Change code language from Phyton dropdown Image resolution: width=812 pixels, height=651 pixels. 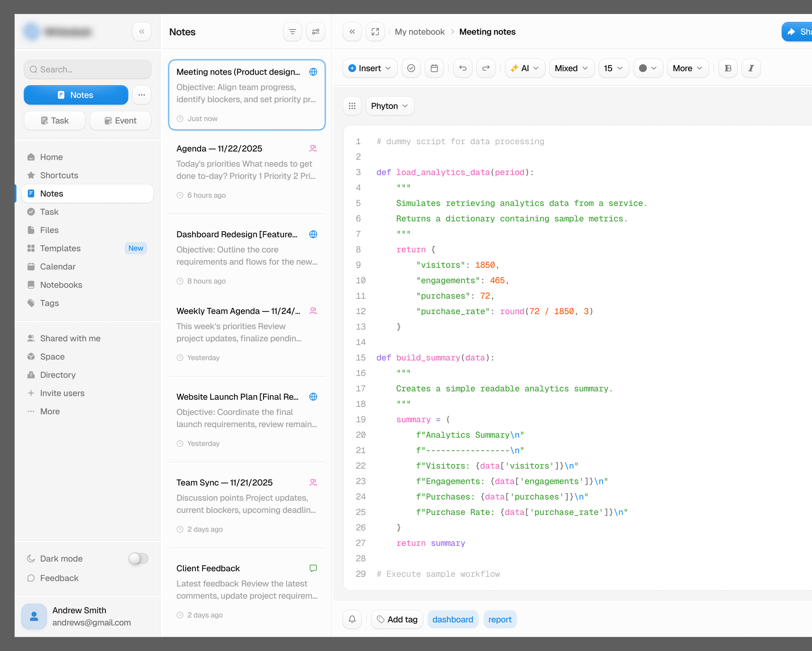[x=390, y=106]
